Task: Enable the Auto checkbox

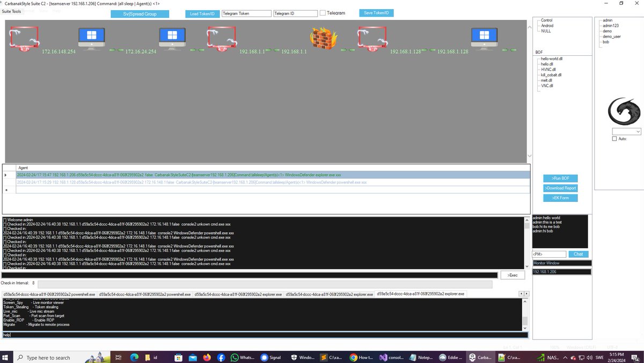Action: point(614,139)
